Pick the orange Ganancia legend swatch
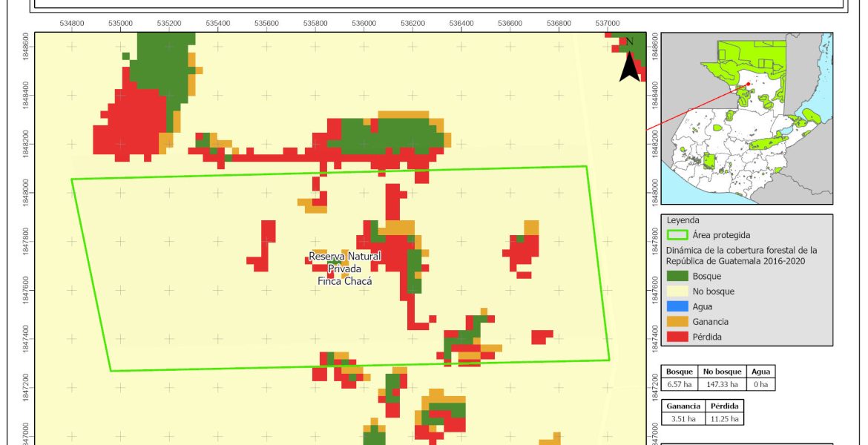This screenshot has width=868, height=445. pos(676,322)
